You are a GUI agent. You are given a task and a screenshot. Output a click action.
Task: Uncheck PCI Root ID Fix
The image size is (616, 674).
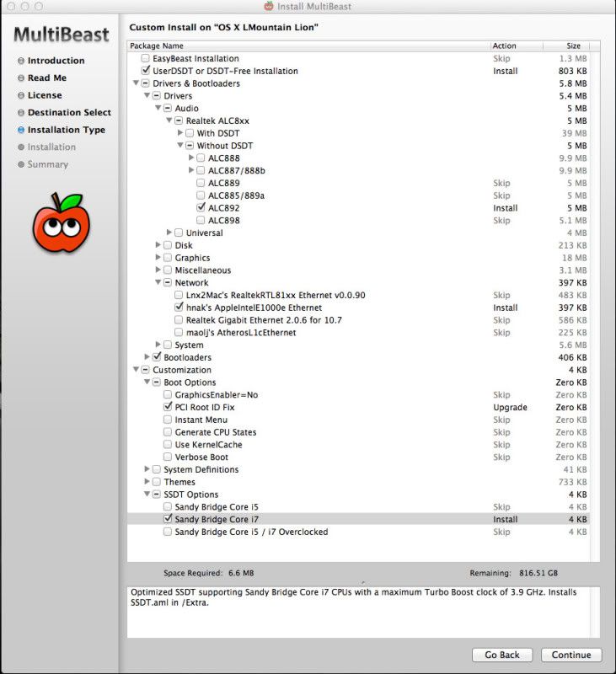tap(167, 407)
